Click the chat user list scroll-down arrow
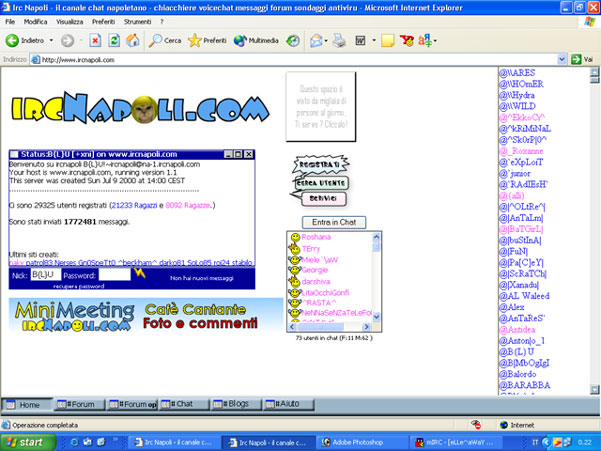Image resolution: width=601 pixels, height=451 pixels. pyautogui.click(x=376, y=317)
